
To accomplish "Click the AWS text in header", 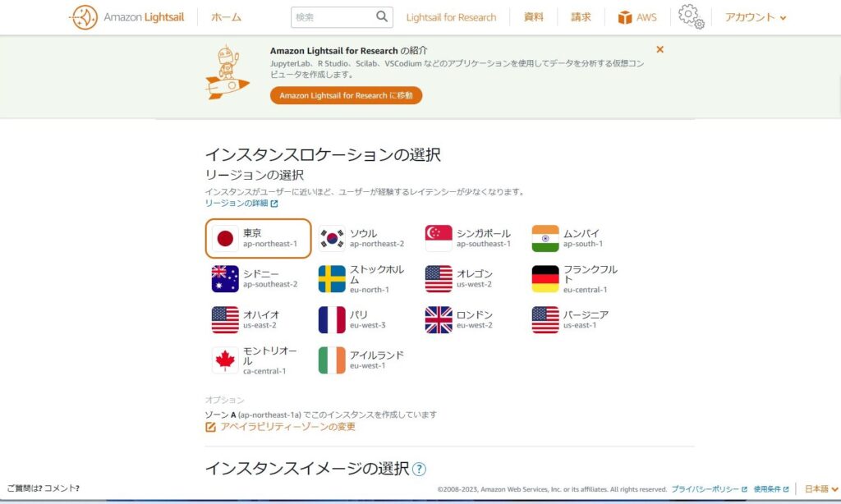I will coord(646,17).
